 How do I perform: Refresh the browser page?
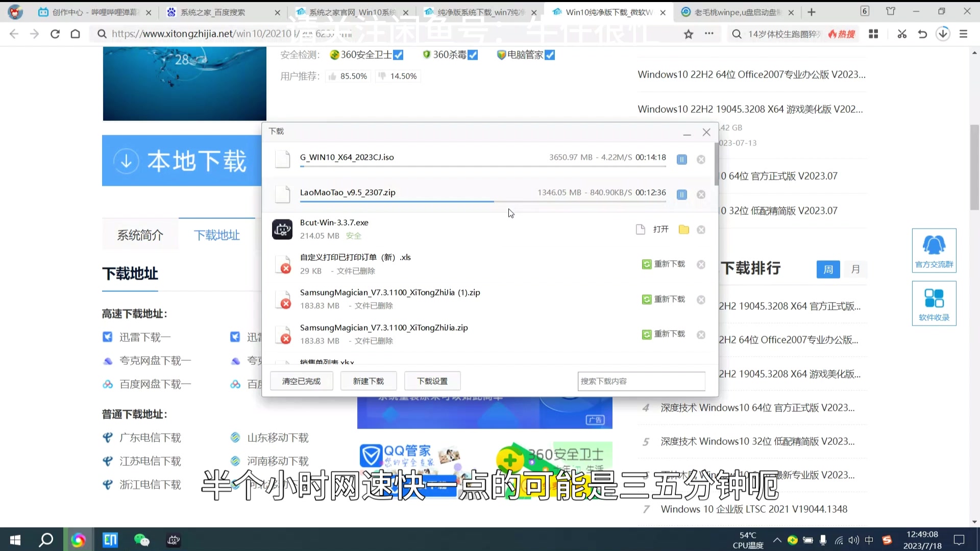click(x=55, y=34)
